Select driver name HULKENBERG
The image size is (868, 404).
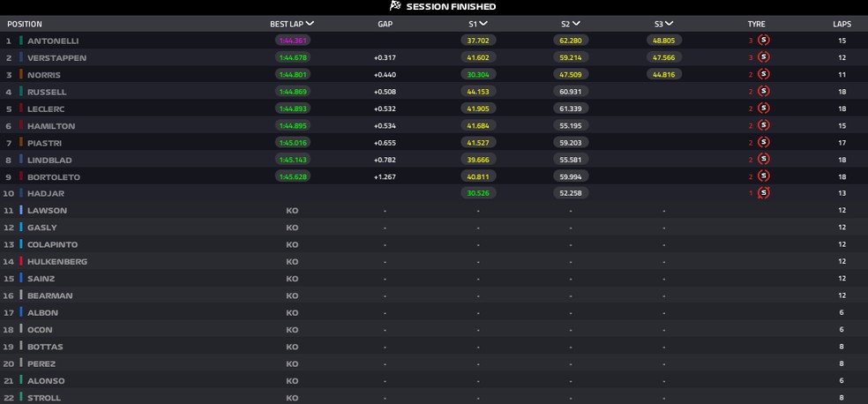coord(57,261)
